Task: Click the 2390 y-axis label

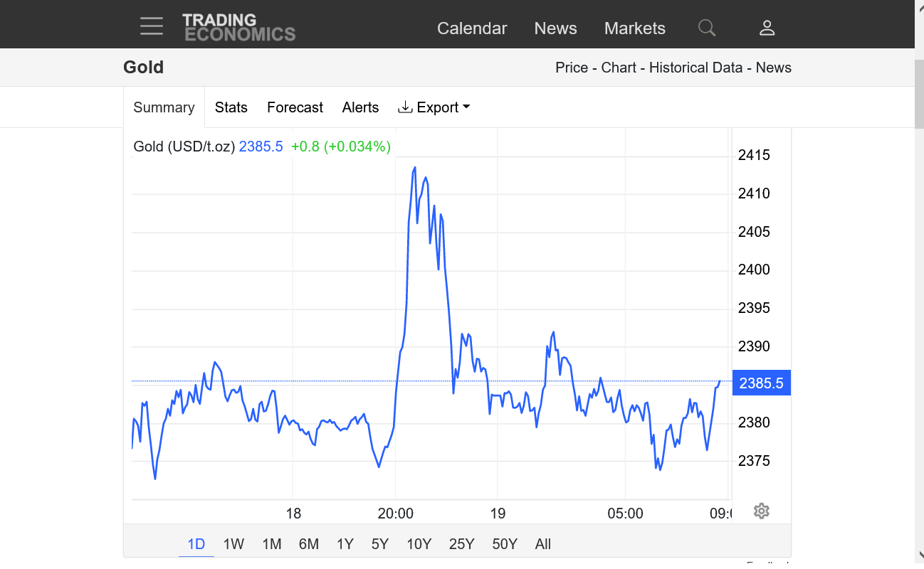Action: (x=754, y=346)
